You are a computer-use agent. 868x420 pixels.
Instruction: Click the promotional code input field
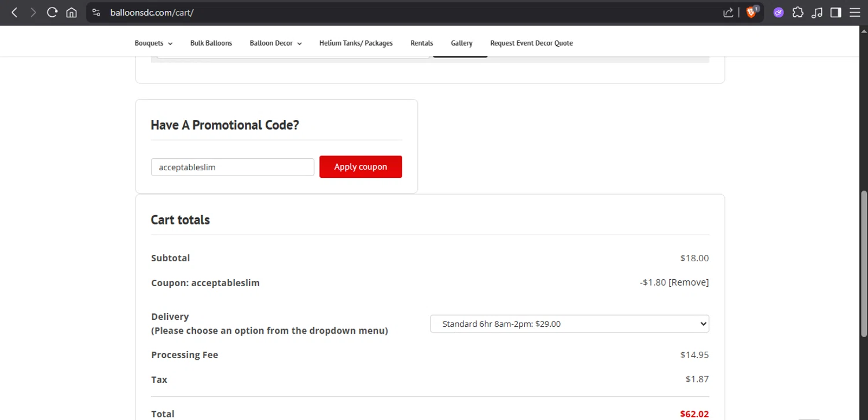(x=233, y=167)
